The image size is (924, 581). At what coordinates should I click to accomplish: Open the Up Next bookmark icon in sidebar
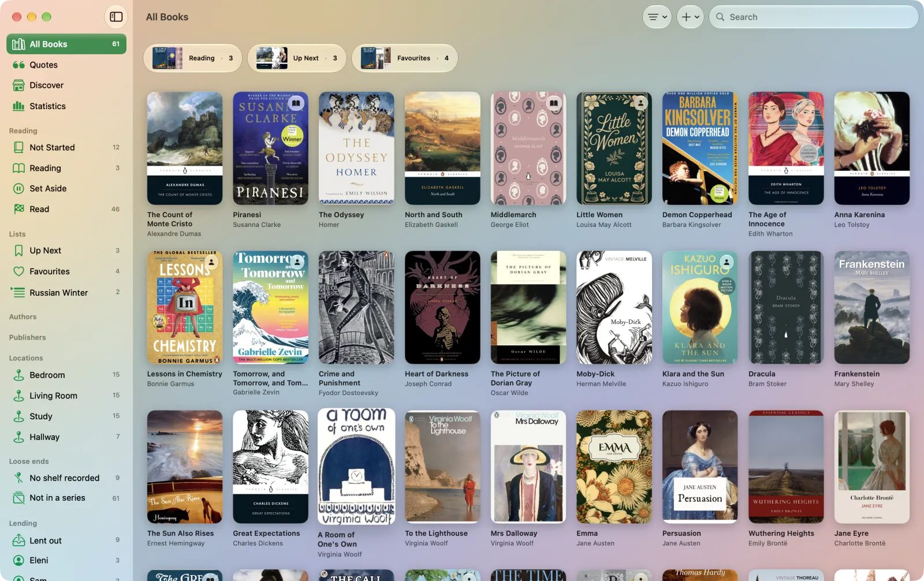(19, 251)
